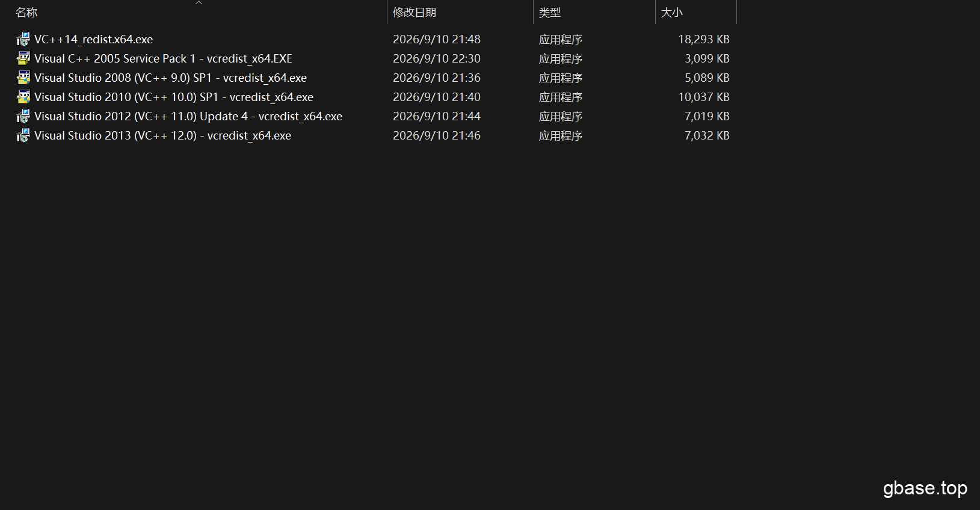Sort files by the 名称 column header
980x510 pixels.
pyautogui.click(x=26, y=13)
